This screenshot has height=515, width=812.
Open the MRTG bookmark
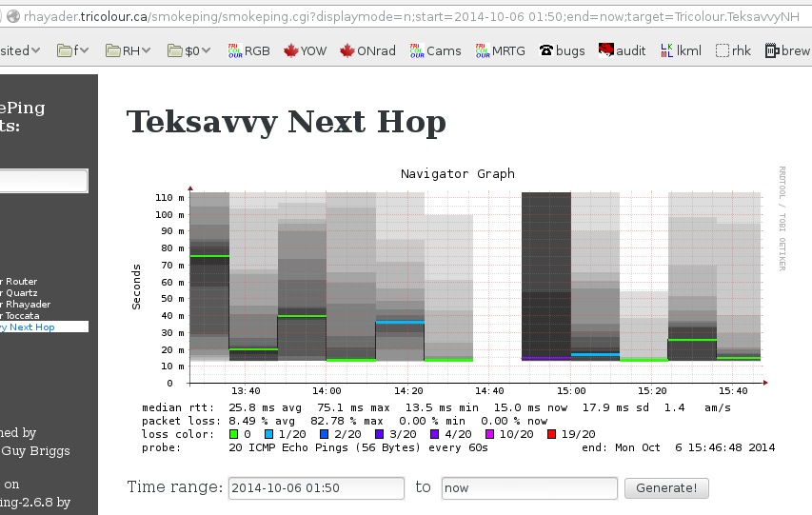coord(501,50)
